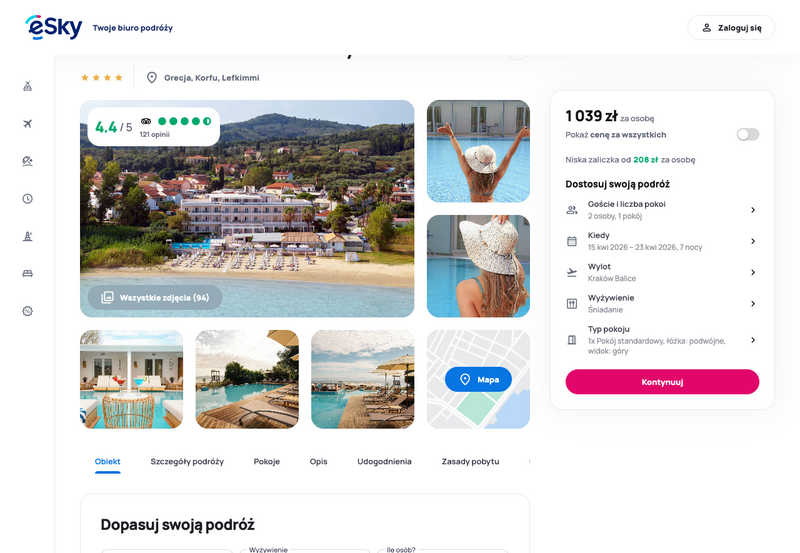This screenshot has height=553, width=800.
Task: Click the pink 'Kontynuuj' button
Action: pos(662,382)
